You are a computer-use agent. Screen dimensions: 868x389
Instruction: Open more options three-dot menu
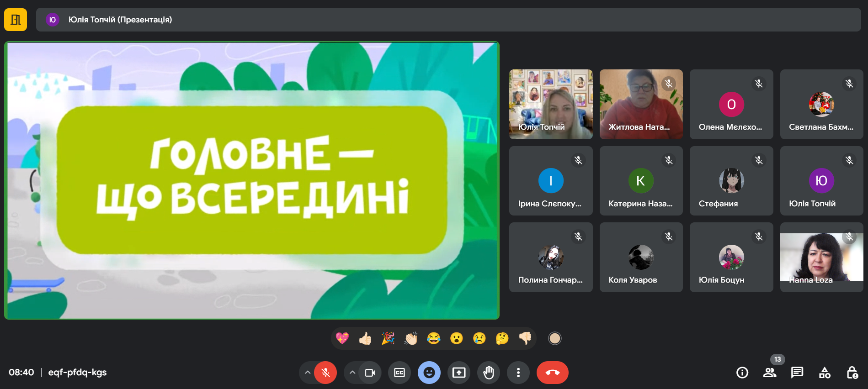(x=518, y=373)
